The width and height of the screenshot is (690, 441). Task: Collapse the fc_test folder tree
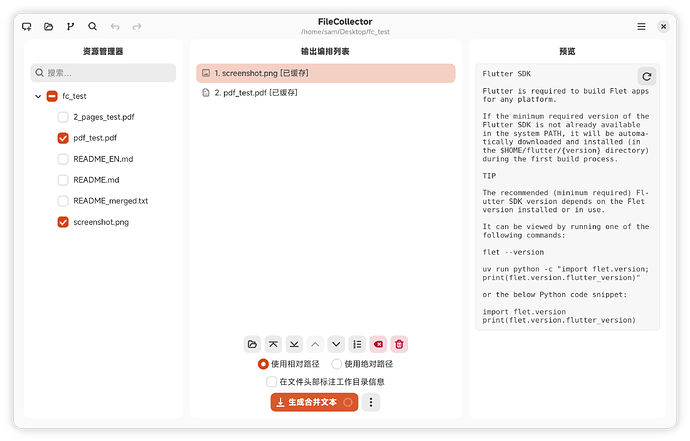point(38,96)
